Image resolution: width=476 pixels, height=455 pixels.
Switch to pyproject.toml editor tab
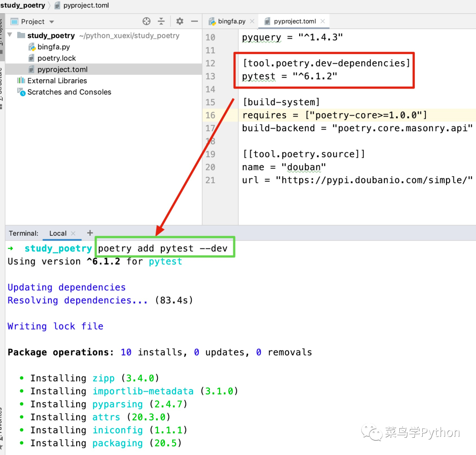click(x=294, y=21)
